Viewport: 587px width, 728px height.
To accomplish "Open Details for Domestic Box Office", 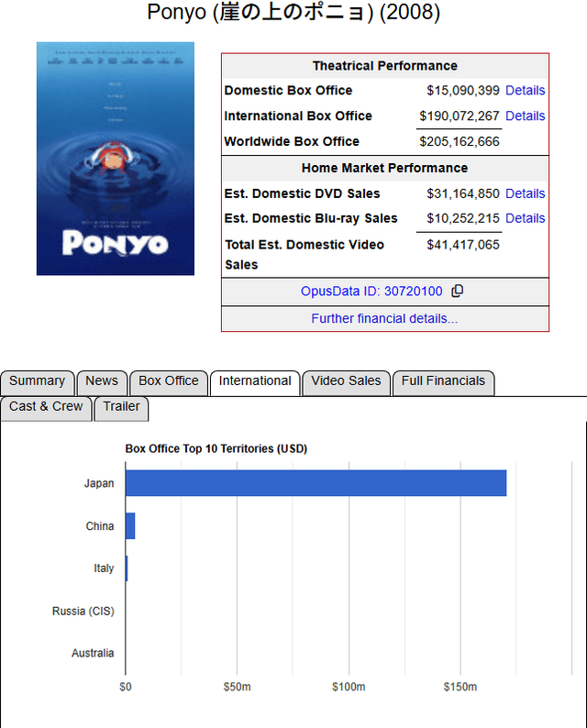I will pos(525,91).
